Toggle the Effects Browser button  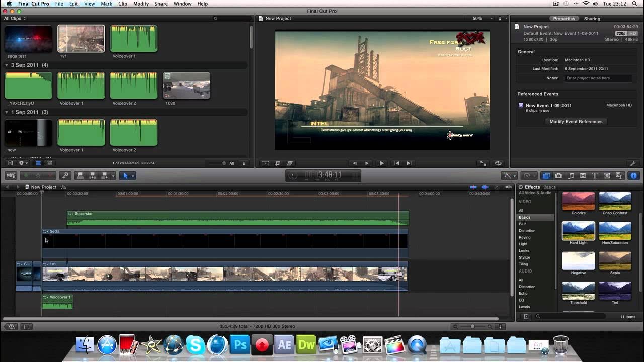tap(546, 176)
